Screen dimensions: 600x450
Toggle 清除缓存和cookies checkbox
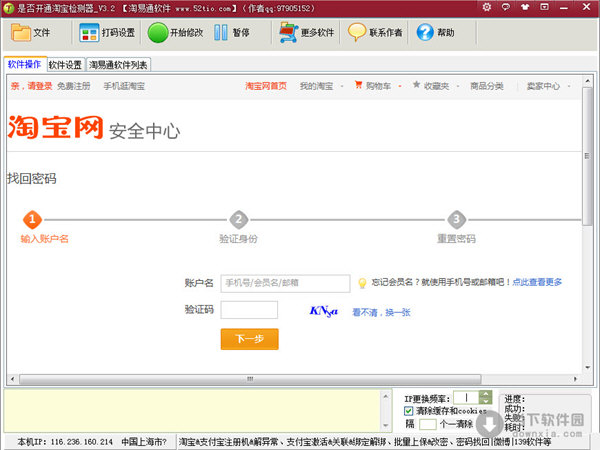pos(408,411)
